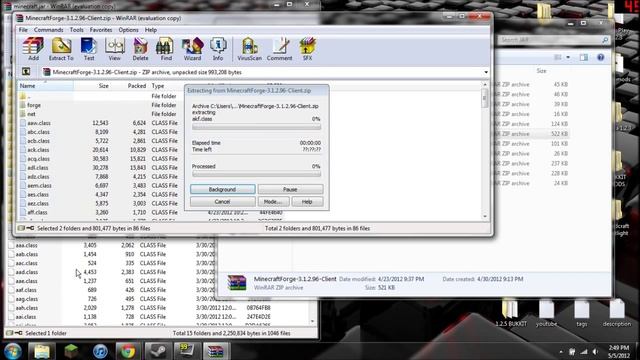Open the Favorites menu
Image resolution: width=640 pixels, height=360 pixels.
(x=101, y=30)
